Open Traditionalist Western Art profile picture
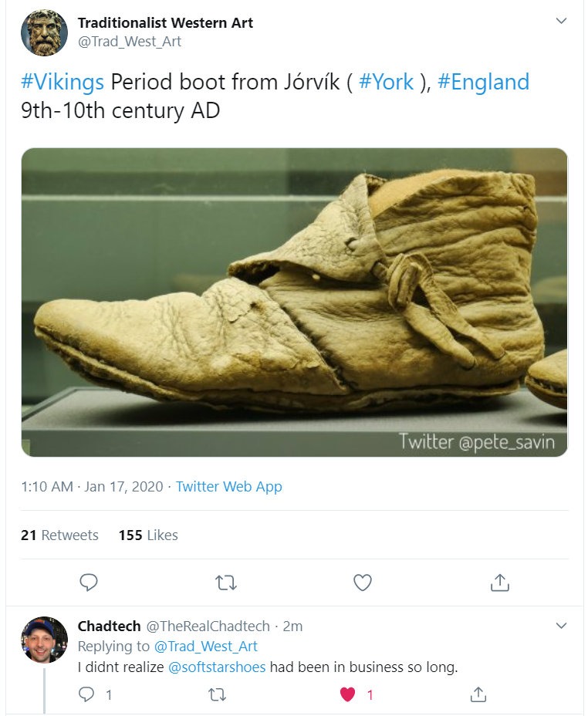Viewport: 588px width, 716px height. coord(44,32)
